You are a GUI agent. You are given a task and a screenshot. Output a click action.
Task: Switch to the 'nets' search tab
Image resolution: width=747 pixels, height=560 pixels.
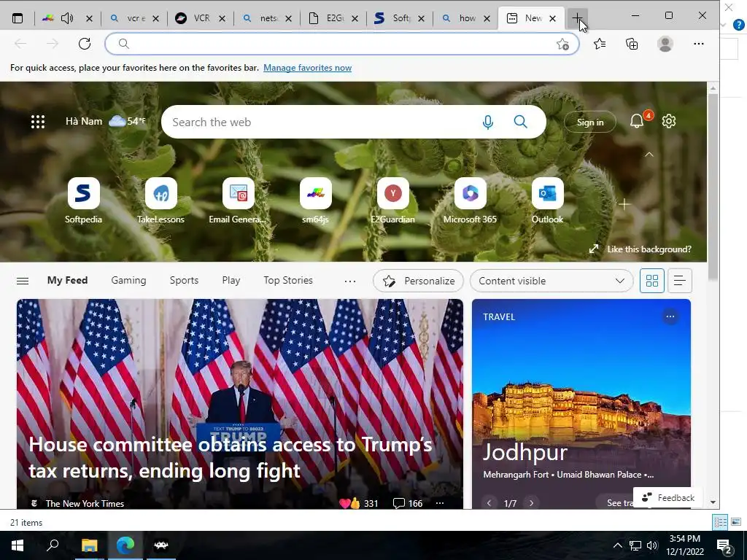pos(268,18)
